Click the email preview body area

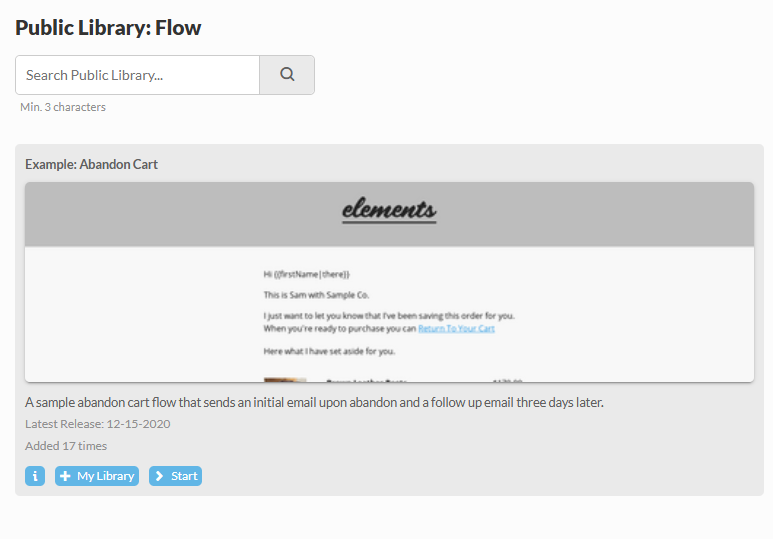point(389,314)
